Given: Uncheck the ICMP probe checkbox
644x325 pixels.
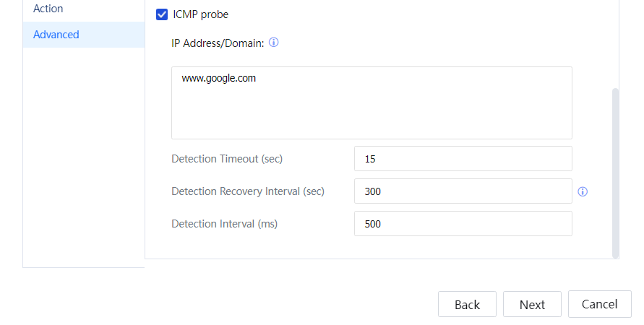Looking at the screenshot, I should [x=162, y=14].
